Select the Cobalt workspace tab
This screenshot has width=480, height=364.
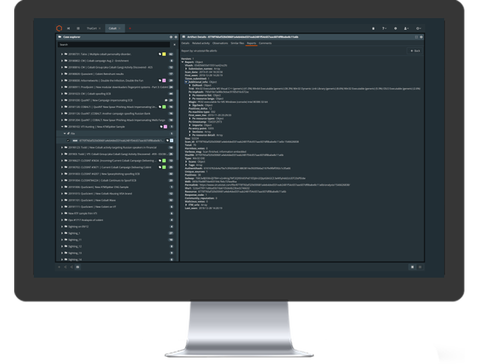115,28
